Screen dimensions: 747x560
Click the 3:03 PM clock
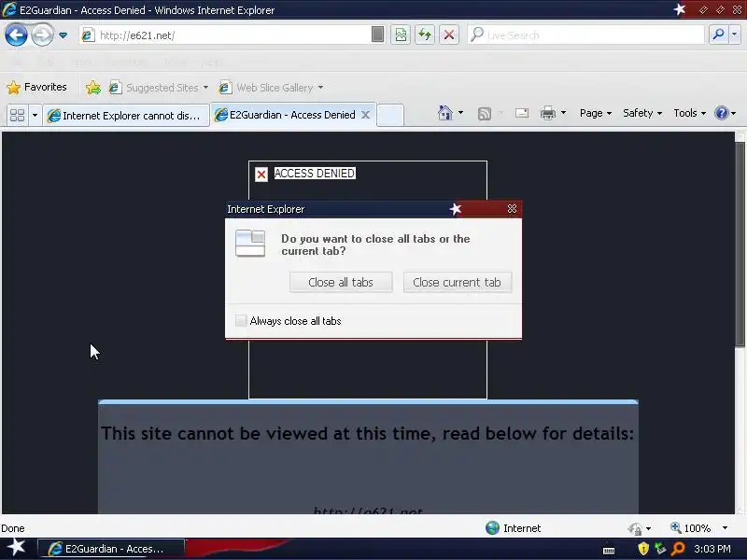coord(712,549)
